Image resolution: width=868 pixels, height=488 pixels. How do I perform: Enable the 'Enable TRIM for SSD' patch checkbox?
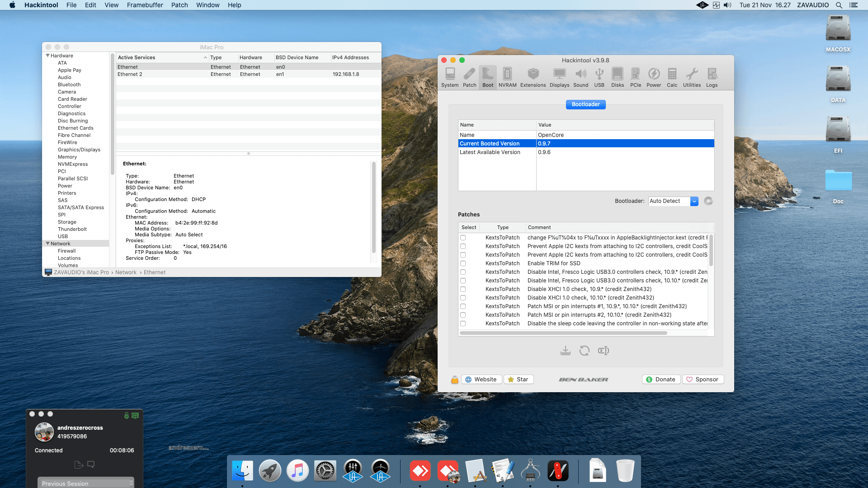click(x=463, y=263)
